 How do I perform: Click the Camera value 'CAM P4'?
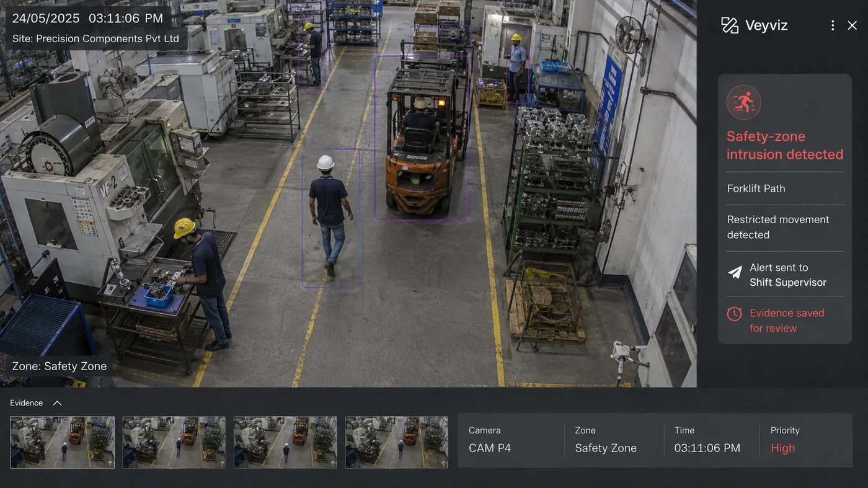[x=490, y=448]
